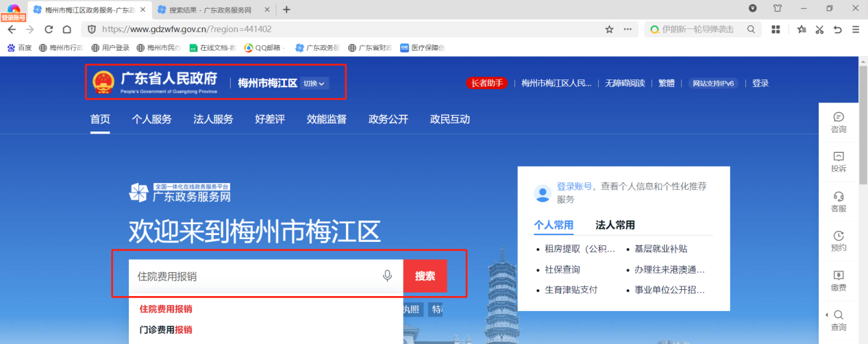The image size is (868, 344).
Task: Open the 查询 magnifier sidebar icon
Action: tap(839, 321)
